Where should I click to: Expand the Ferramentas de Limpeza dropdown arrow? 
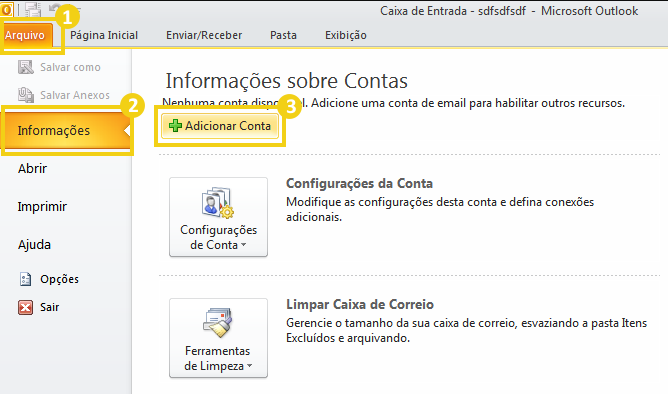point(250,366)
